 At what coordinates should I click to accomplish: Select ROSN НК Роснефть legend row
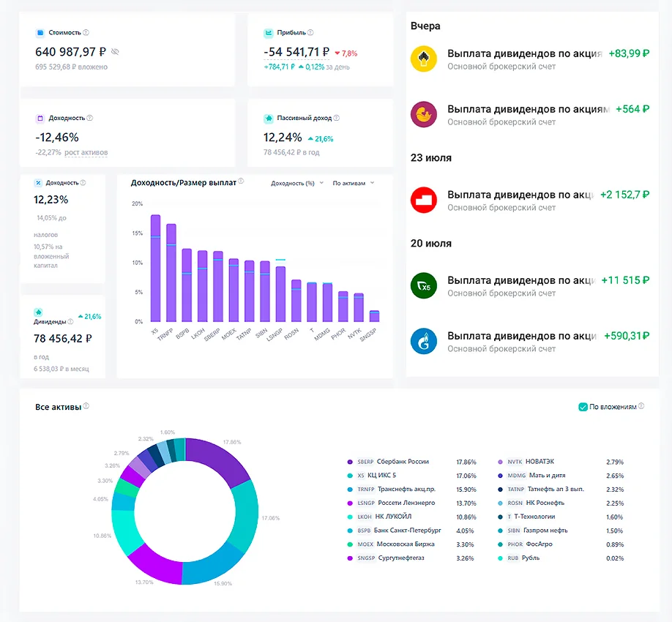click(x=561, y=503)
